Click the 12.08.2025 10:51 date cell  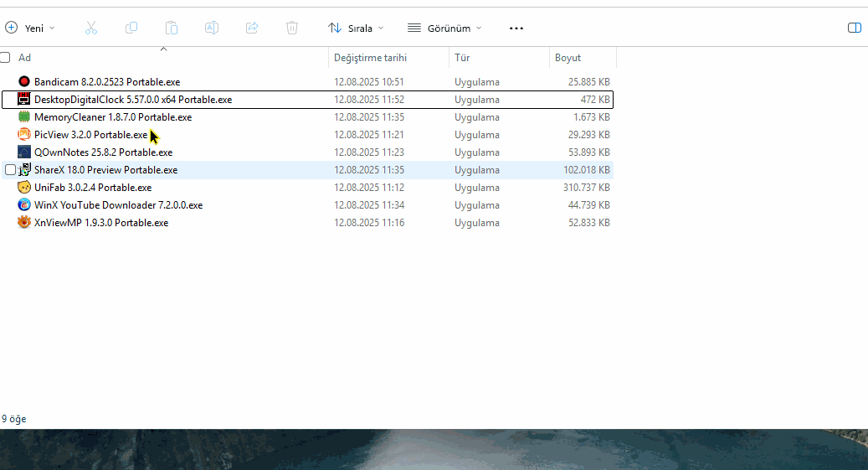pos(369,82)
